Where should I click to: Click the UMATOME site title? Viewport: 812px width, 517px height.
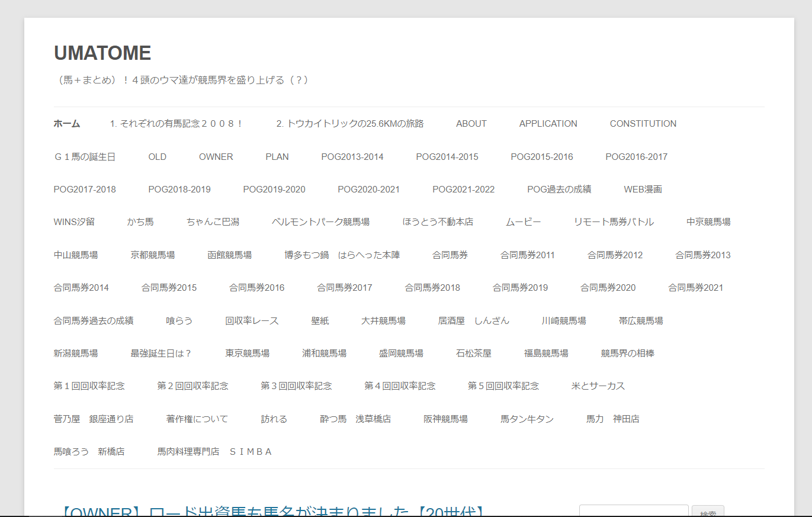pos(102,53)
